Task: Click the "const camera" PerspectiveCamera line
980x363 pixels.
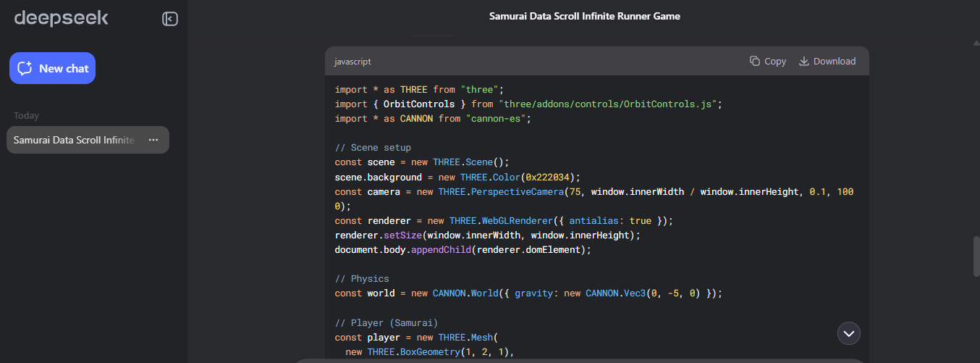Action: click(x=594, y=199)
